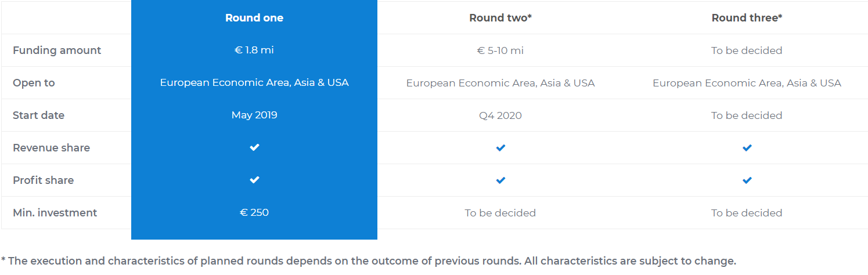Image resolution: width=868 pixels, height=275 pixels.
Task: Click Round three Profit share checkmark
Action: tap(747, 180)
